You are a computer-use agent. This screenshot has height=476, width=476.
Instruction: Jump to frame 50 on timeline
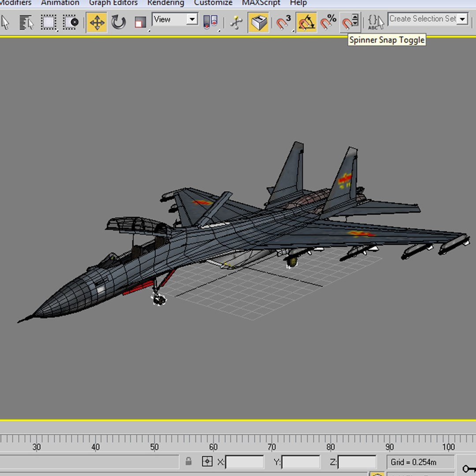pyautogui.click(x=154, y=447)
